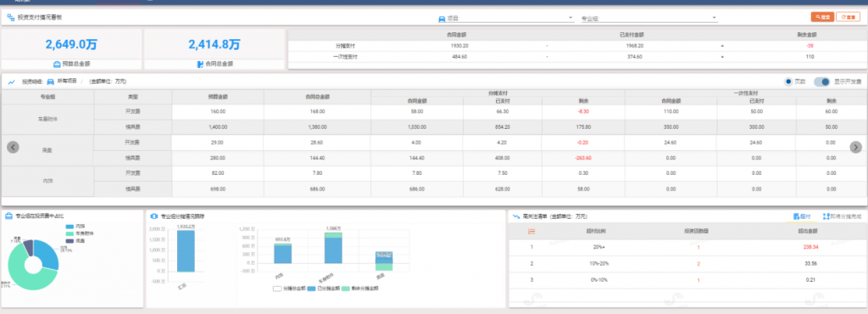868x314 pixels.
Task: Select the 页数 radio button
Action: pos(788,82)
